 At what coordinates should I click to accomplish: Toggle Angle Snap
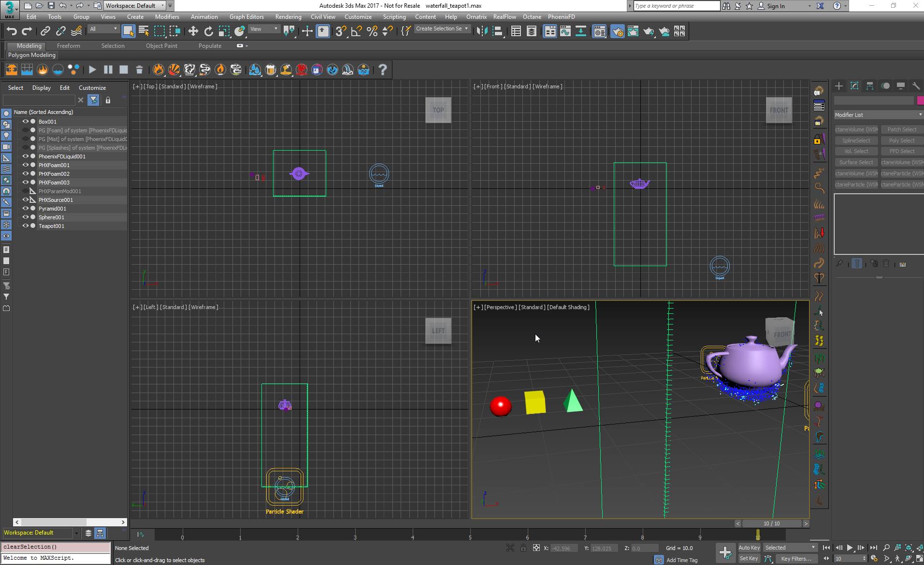pos(356,31)
